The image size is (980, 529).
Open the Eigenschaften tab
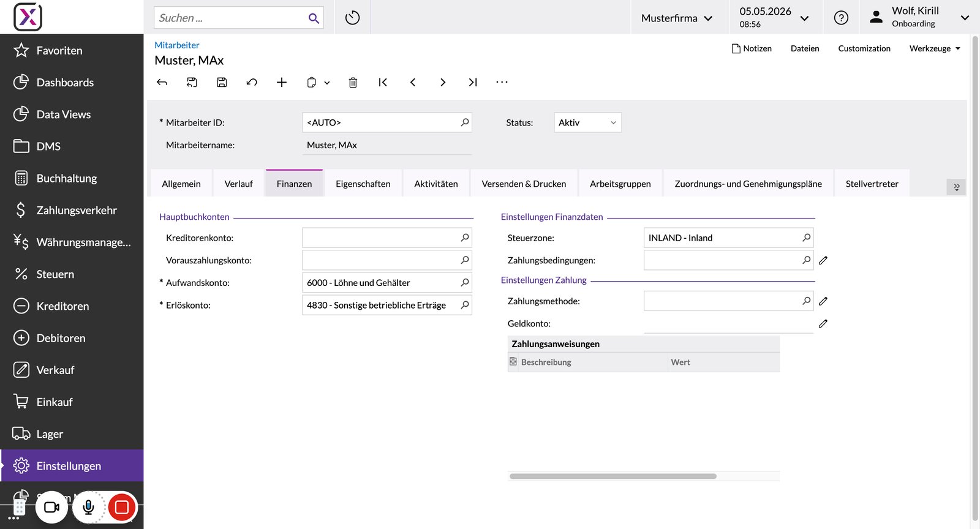(x=363, y=184)
